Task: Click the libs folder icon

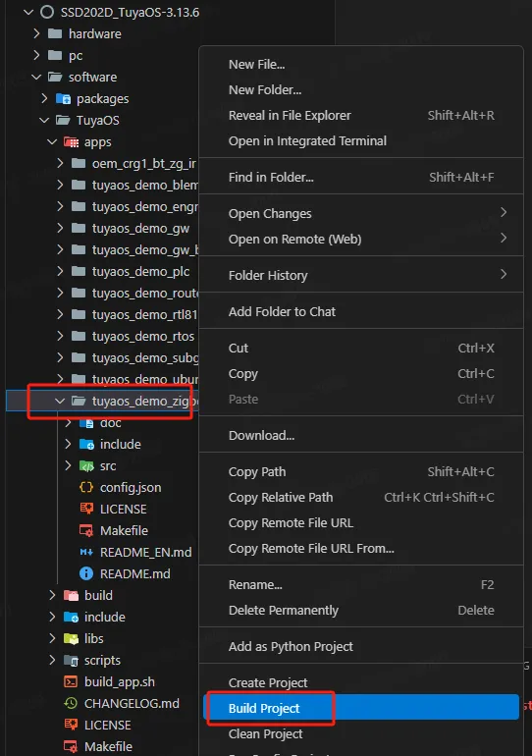Action: click(71, 639)
